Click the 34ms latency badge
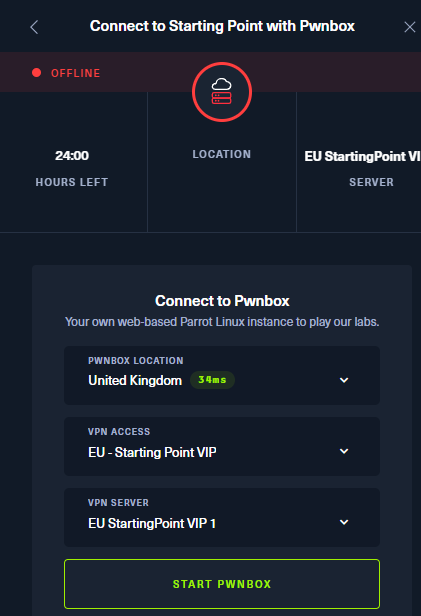421x616 pixels. (212, 380)
